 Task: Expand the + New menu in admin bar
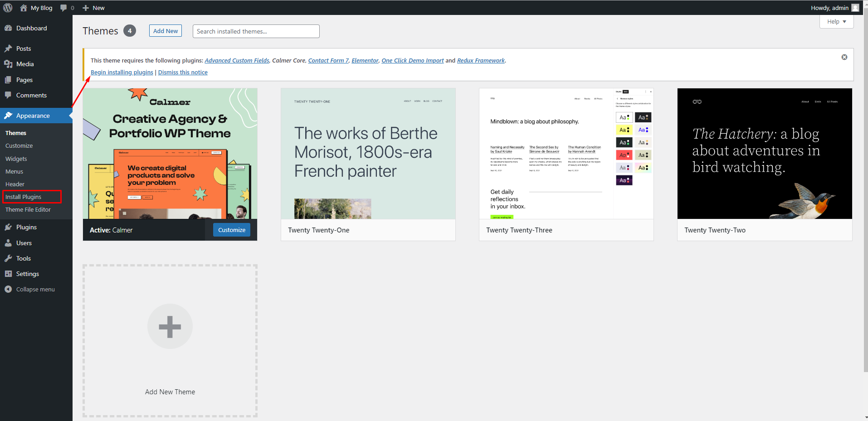point(93,7)
